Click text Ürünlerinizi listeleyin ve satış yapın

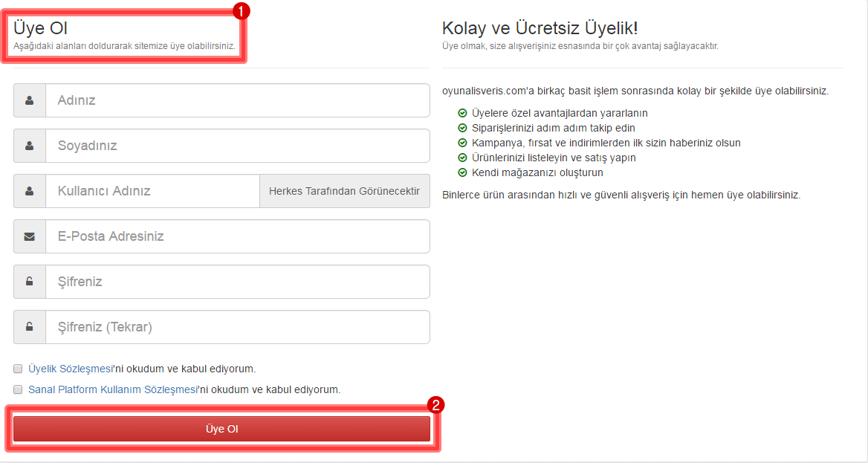554,158
